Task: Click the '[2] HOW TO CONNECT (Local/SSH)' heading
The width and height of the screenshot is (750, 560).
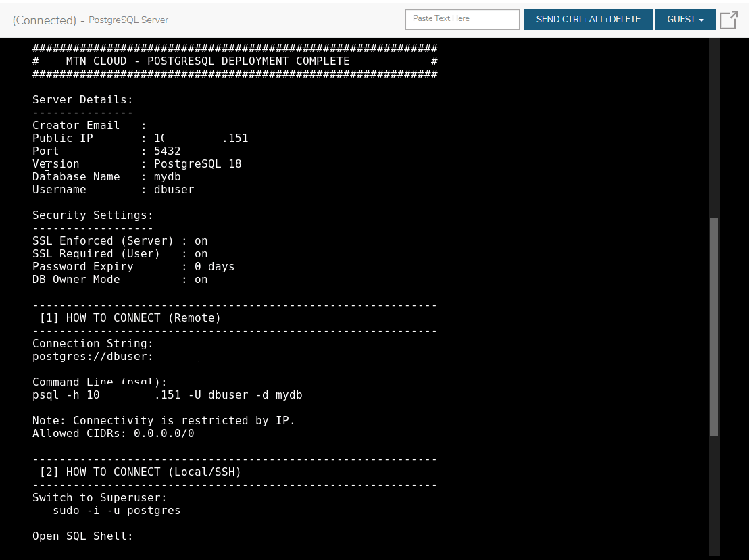Action: pos(140,472)
